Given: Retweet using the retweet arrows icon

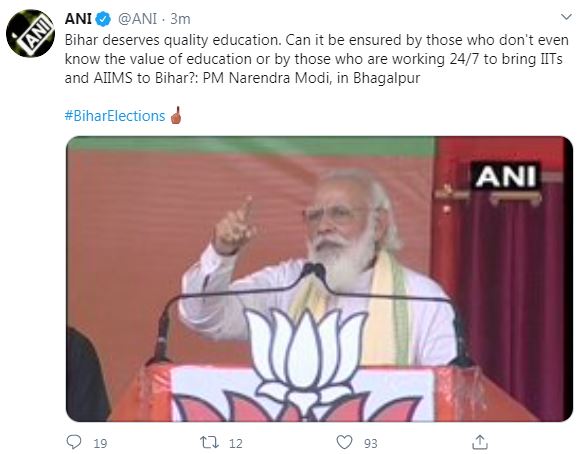Looking at the screenshot, I should 209,442.
